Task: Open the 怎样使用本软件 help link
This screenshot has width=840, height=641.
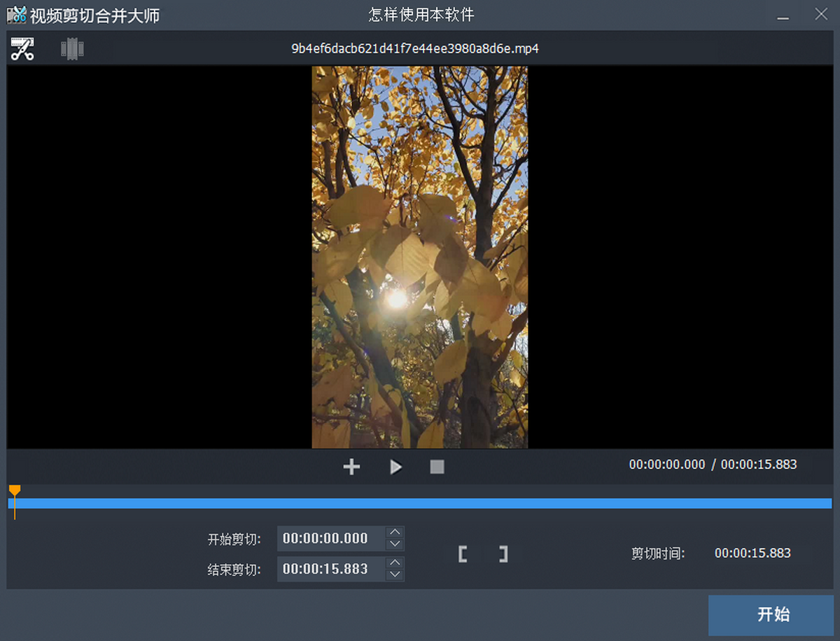Action: pyautogui.click(x=421, y=15)
